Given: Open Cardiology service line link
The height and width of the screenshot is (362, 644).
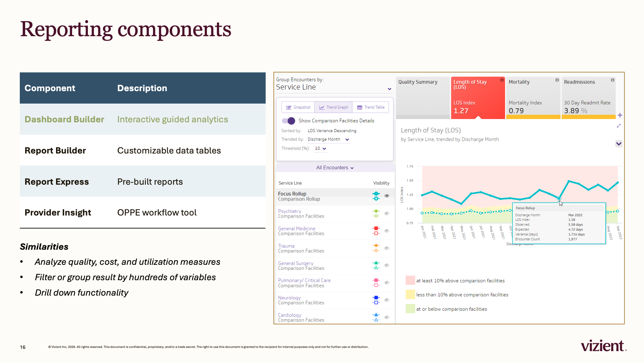Looking at the screenshot, I should (289, 315).
